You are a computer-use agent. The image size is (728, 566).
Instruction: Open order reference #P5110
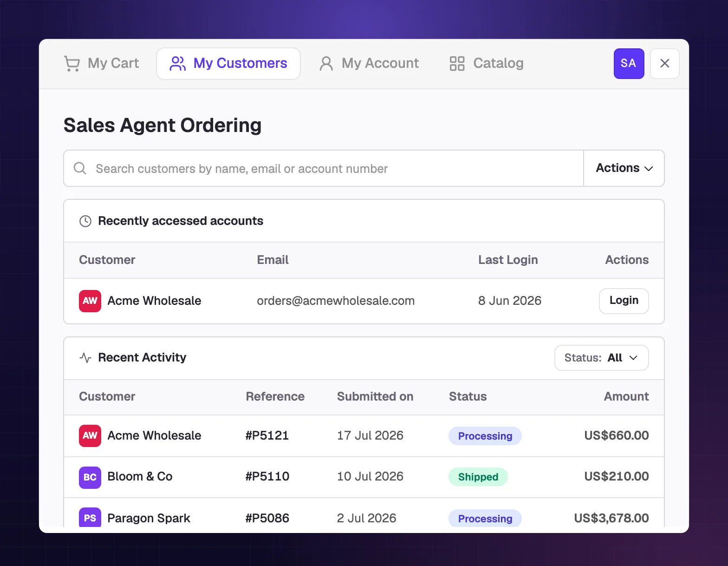pos(267,476)
